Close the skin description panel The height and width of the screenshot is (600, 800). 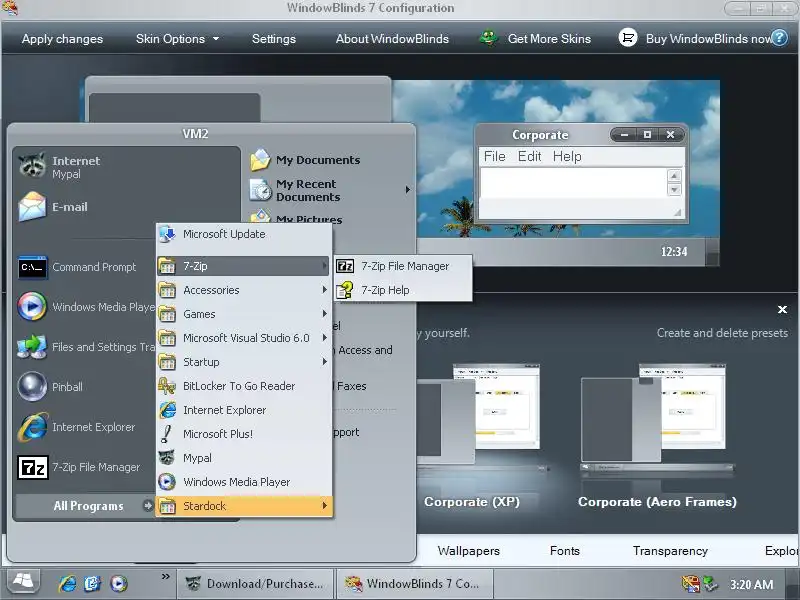point(782,309)
